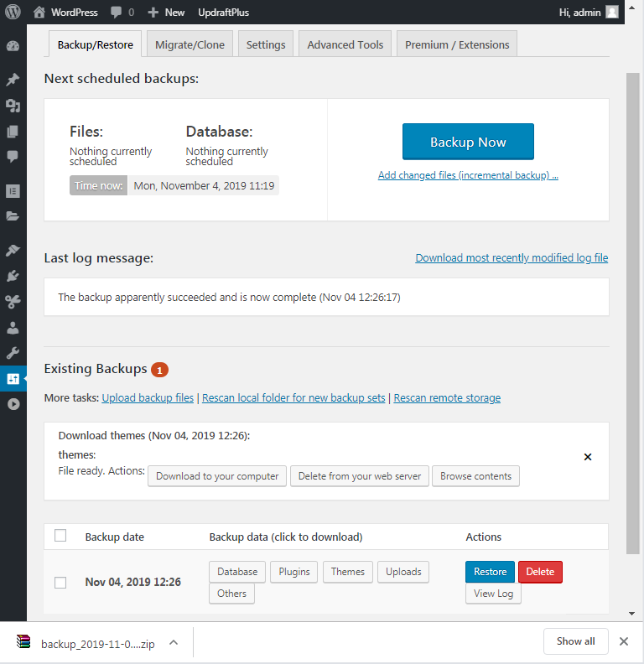Open the Premium / Extensions tab
This screenshot has height=664, width=644.
457,44
